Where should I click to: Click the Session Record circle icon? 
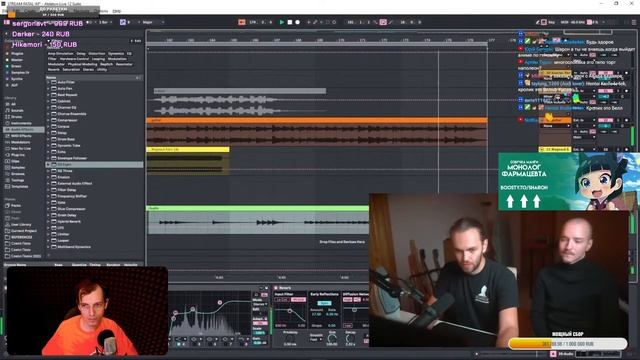pos(334,22)
